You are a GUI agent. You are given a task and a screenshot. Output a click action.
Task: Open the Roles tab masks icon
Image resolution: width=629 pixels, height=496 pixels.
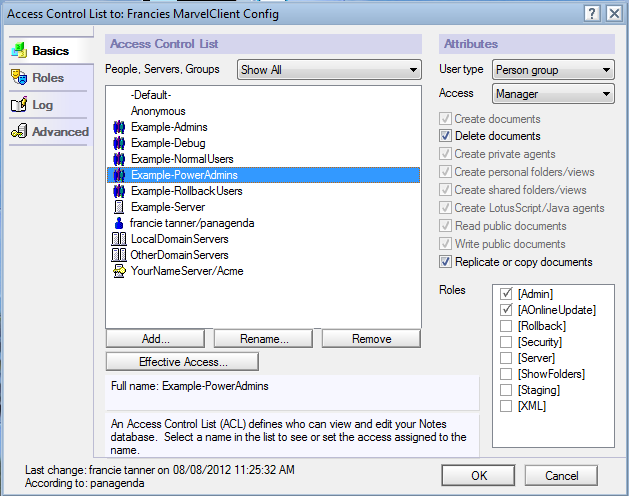click(x=19, y=77)
